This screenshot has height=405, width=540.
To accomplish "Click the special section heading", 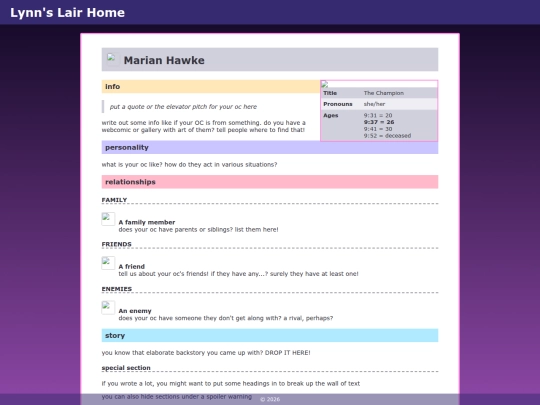I will pos(126,368).
